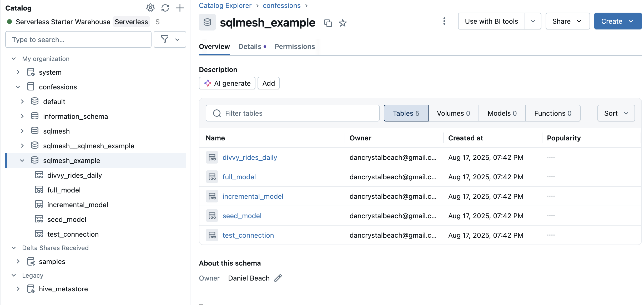Select the Volumes 0 segment

tap(453, 113)
